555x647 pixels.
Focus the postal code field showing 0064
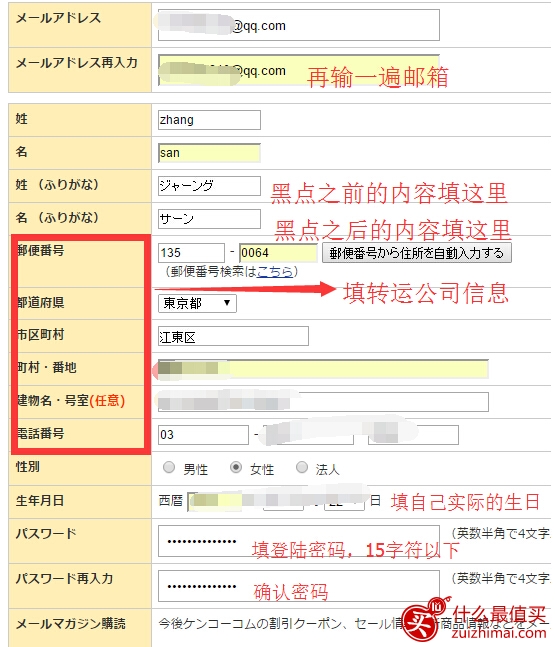[x=278, y=253]
